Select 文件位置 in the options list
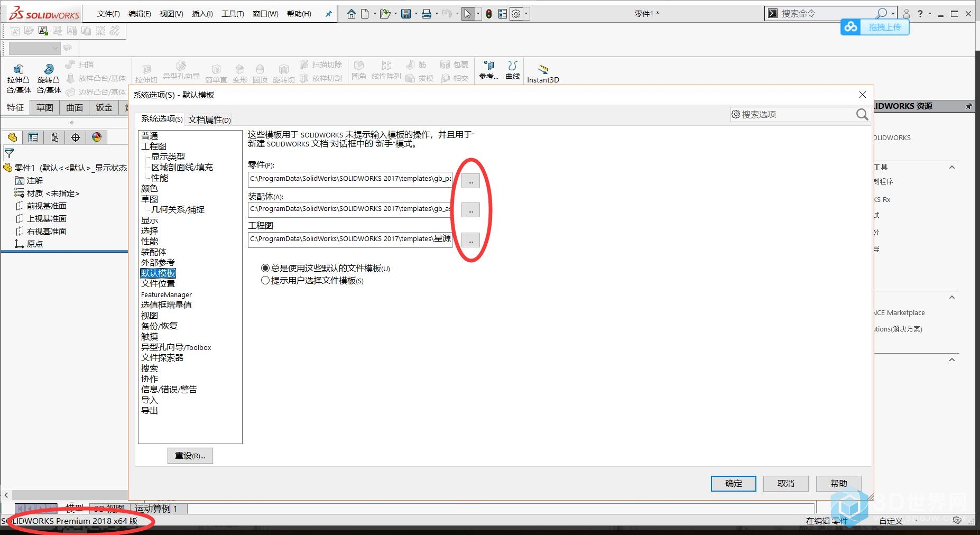The width and height of the screenshot is (980, 535). coord(158,284)
